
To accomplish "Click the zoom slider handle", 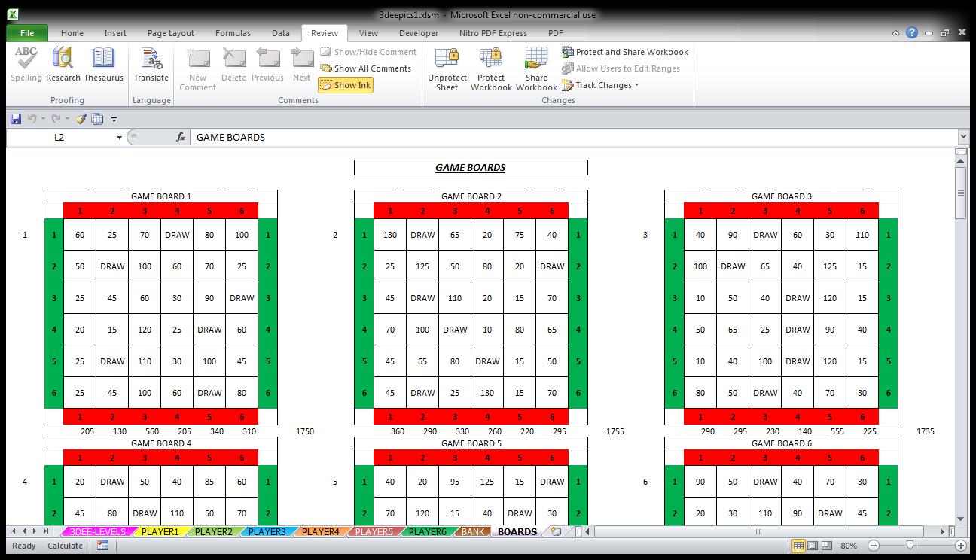I will pyautogui.click(x=910, y=546).
